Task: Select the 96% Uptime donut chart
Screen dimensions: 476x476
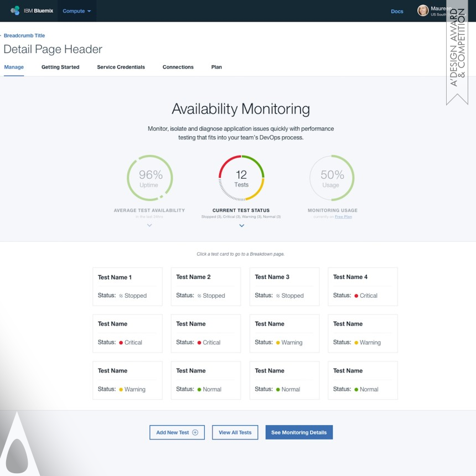Action: tap(149, 177)
